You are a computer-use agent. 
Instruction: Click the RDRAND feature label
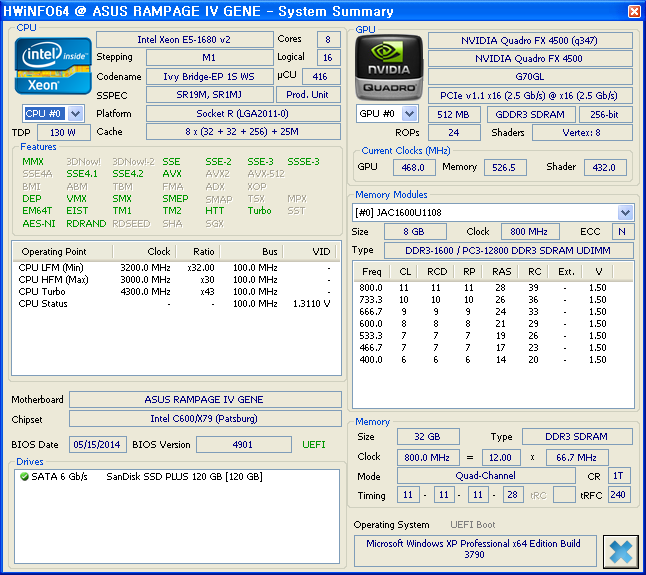(x=86, y=224)
